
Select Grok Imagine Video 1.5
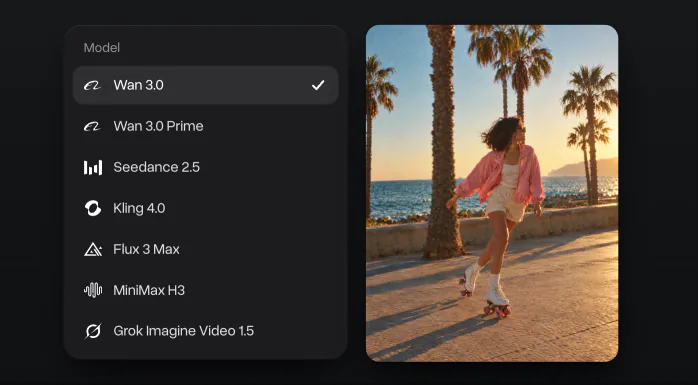[x=206, y=331]
